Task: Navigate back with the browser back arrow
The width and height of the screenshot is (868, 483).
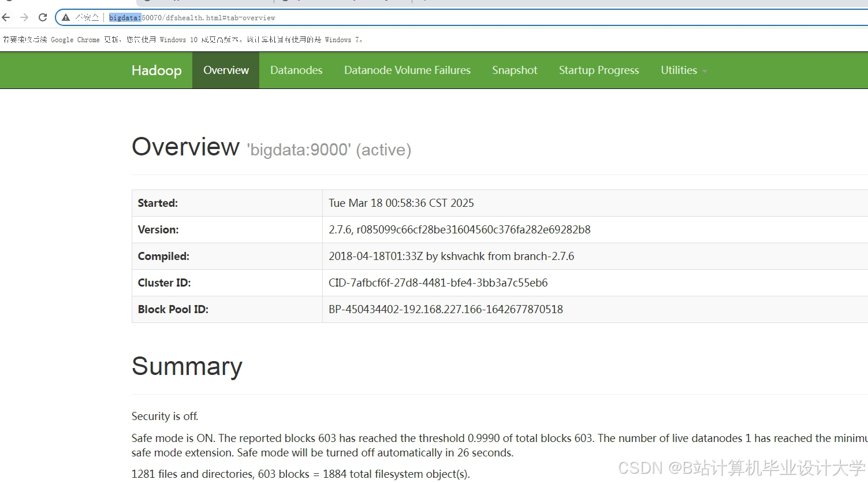Action: (6, 17)
